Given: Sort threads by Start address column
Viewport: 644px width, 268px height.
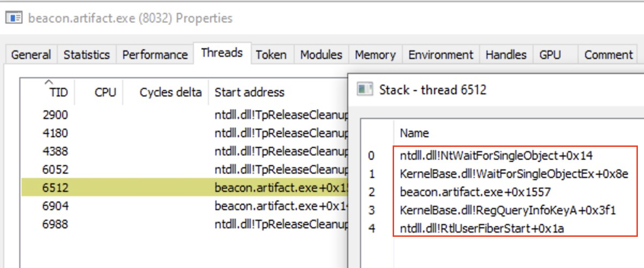Looking at the screenshot, I should tap(249, 92).
